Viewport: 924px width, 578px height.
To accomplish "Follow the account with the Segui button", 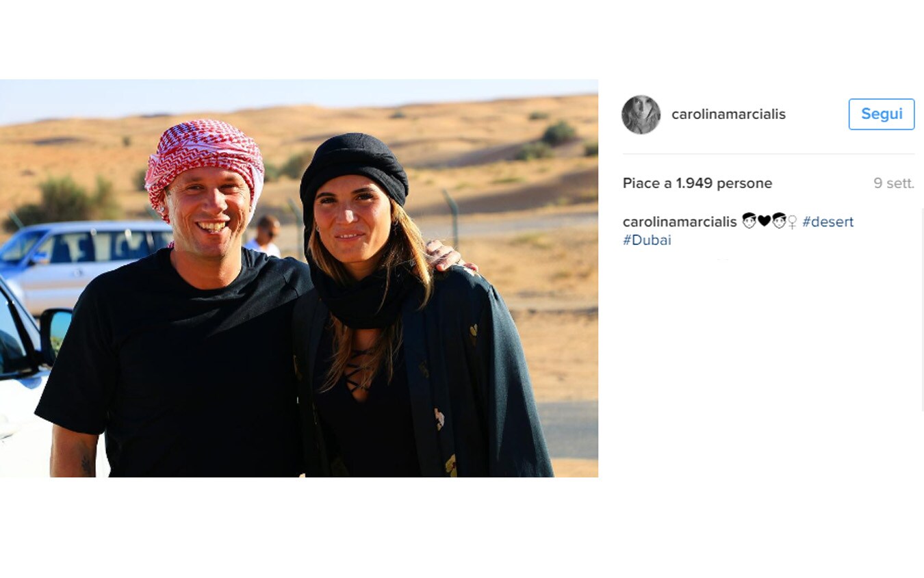I will click(882, 114).
